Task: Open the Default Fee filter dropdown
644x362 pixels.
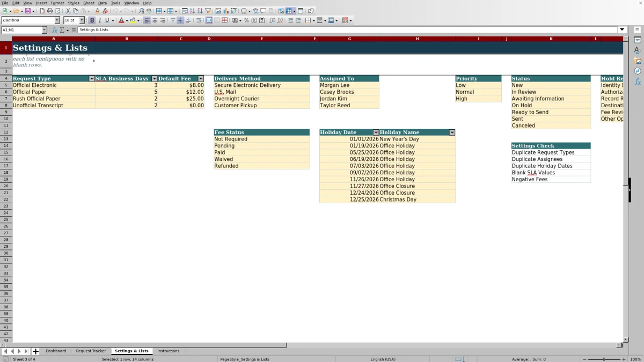Action: coord(201,79)
